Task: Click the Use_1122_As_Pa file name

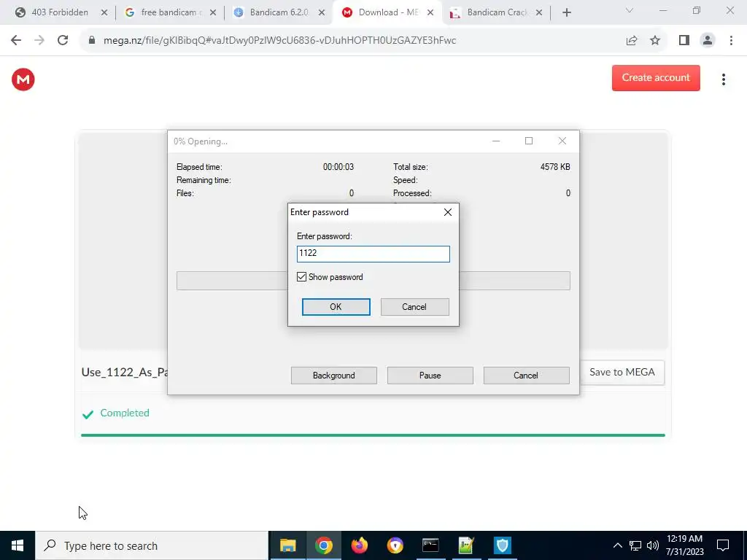Action: click(x=124, y=372)
